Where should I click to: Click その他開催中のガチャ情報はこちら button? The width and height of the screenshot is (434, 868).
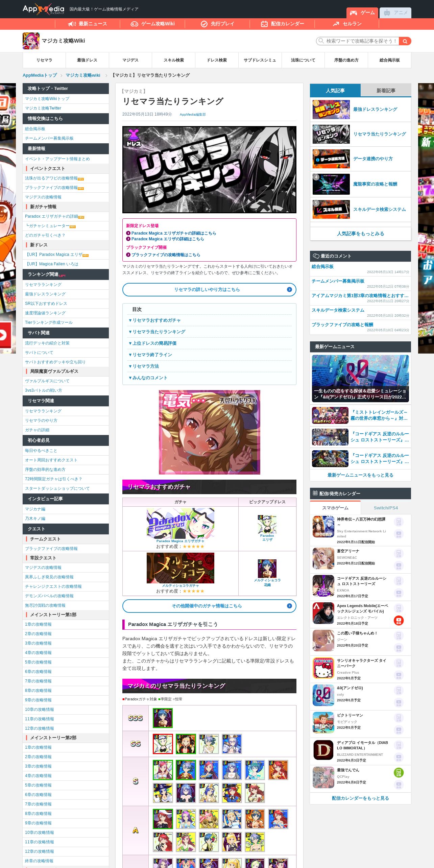click(209, 606)
